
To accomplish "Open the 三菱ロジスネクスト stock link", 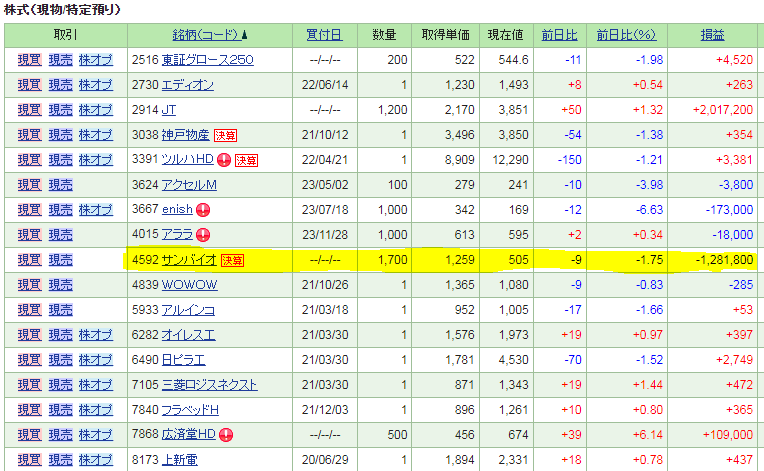I will click(x=210, y=385).
